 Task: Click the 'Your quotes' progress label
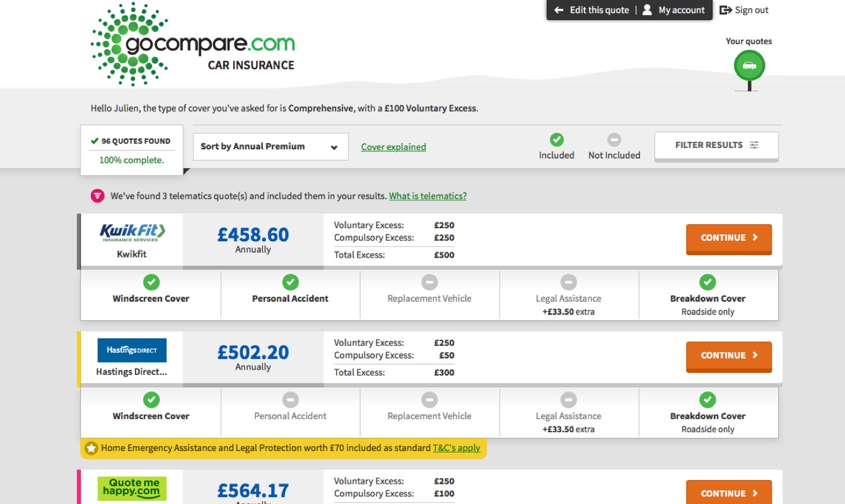click(x=749, y=42)
